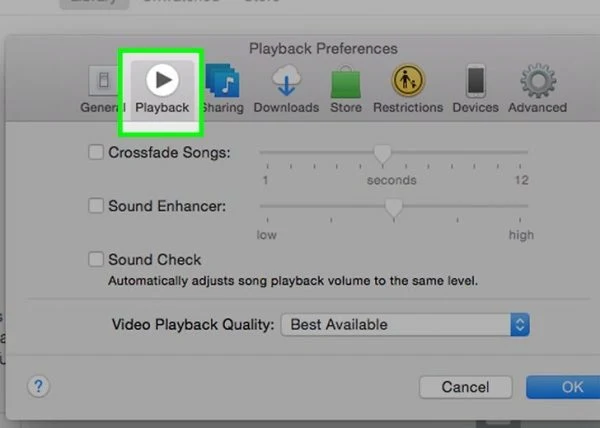Click the Cancel button
The width and height of the screenshot is (600, 428).
[x=466, y=387]
